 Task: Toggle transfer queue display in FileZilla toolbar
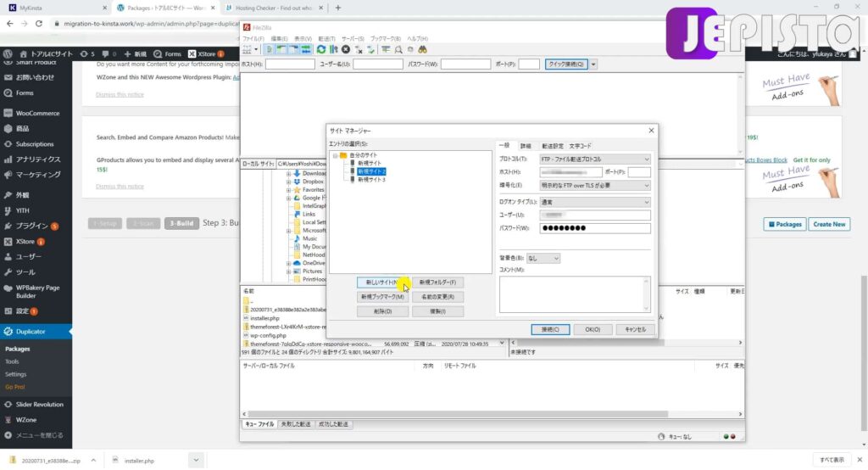305,50
